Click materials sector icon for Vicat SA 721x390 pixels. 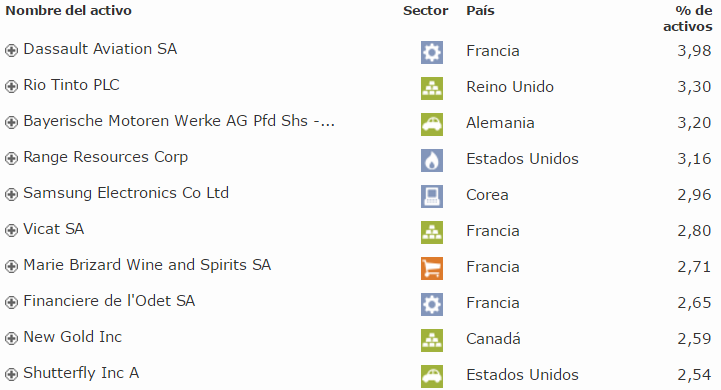click(x=432, y=232)
